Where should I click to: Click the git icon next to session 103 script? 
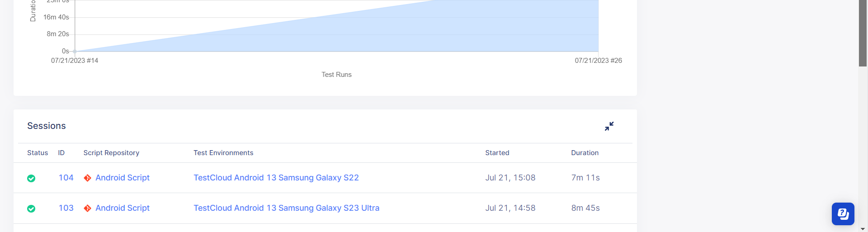point(87,208)
